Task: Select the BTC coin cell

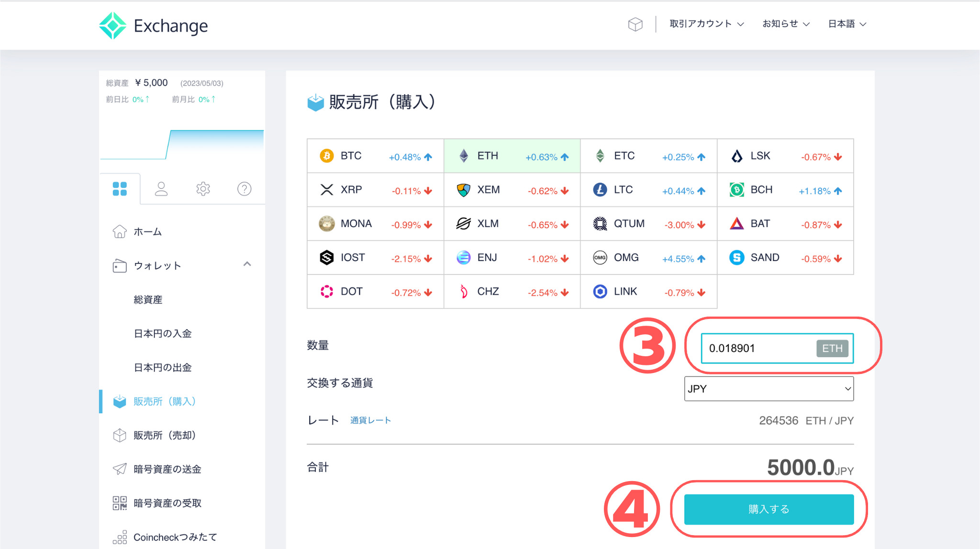Action: [x=376, y=156]
